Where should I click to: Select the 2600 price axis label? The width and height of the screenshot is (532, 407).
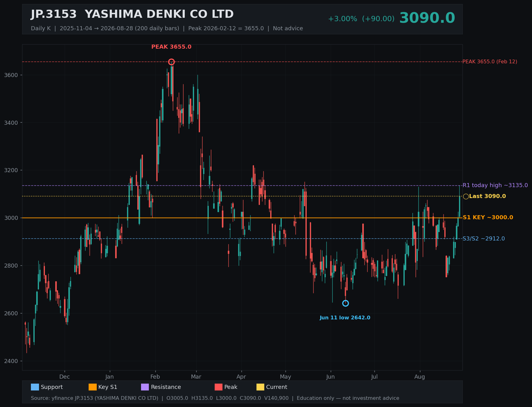pyautogui.click(x=12, y=313)
